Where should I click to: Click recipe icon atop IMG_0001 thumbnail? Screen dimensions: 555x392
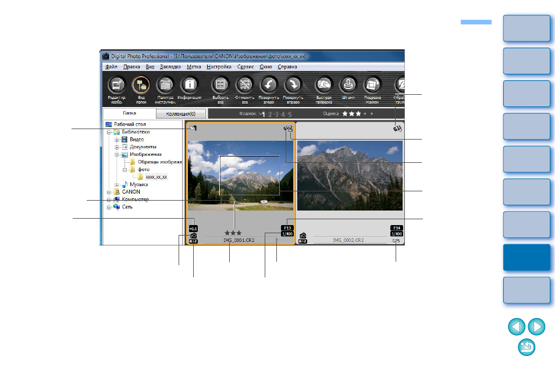289,129
